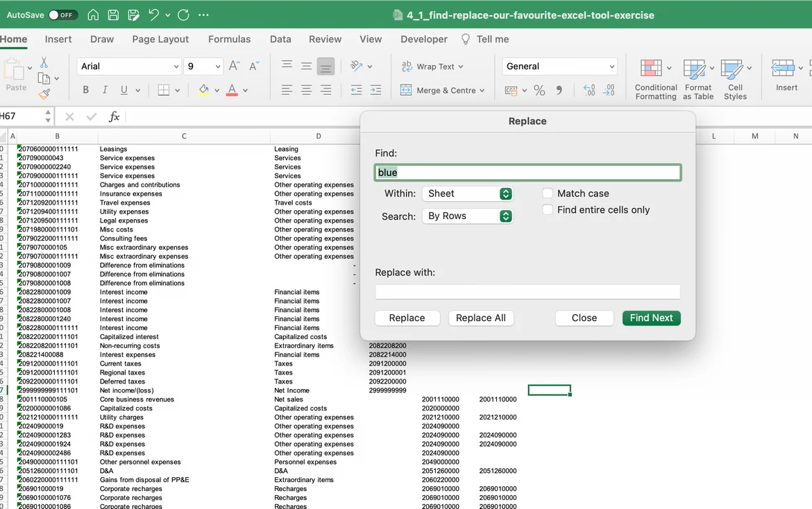Open the Search By Rows dropdown
This screenshot has height=509, width=812.
(x=467, y=216)
